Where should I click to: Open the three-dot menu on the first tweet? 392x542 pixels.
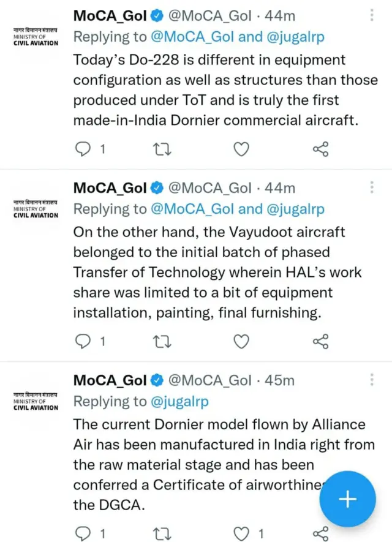pyautogui.click(x=372, y=13)
